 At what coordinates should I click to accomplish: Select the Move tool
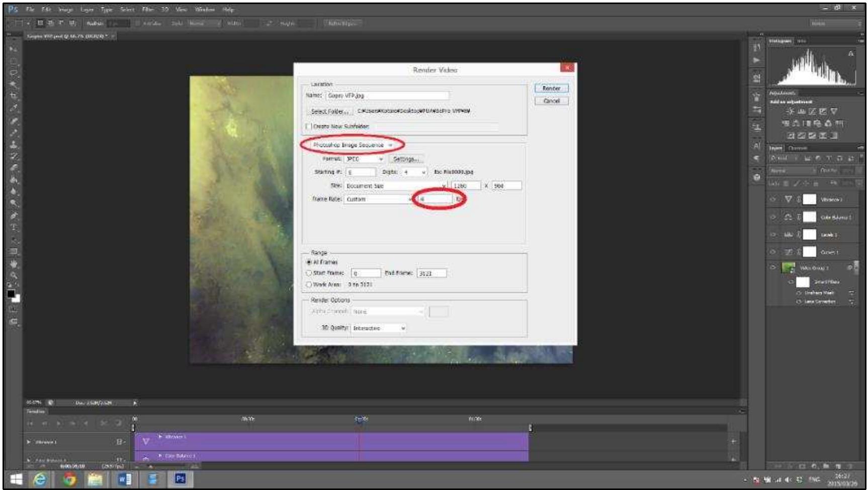[11, 48]
